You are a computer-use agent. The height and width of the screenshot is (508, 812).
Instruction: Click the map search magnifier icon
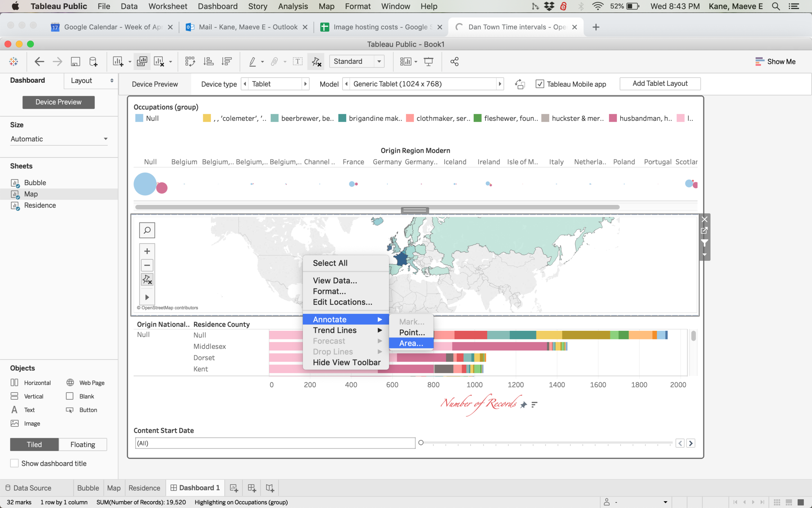click(147, 230)
